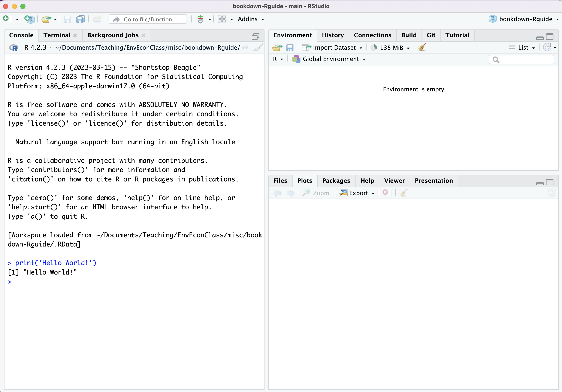Click the Git version control toolbar icon

pyautogui.click(x=200, y=19)
